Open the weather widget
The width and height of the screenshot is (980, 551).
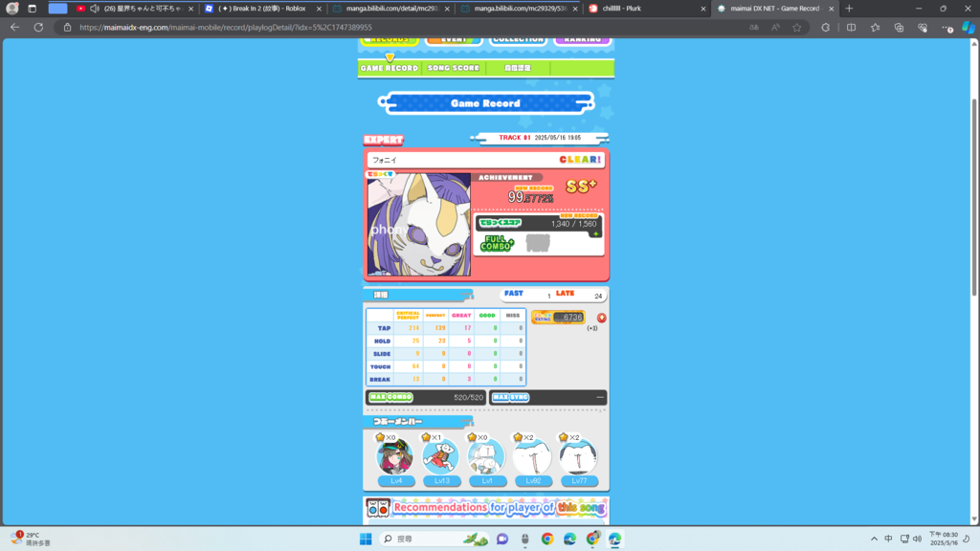point(31,539)
